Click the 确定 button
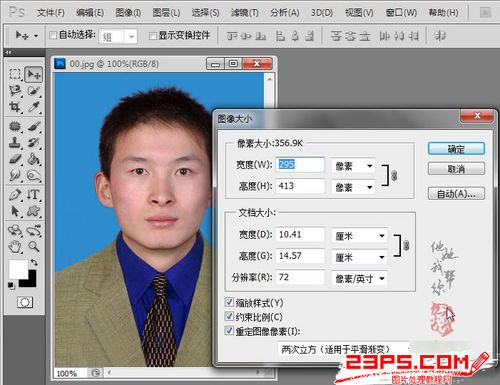Screen dimensions: 500x385 pos(456,149)
